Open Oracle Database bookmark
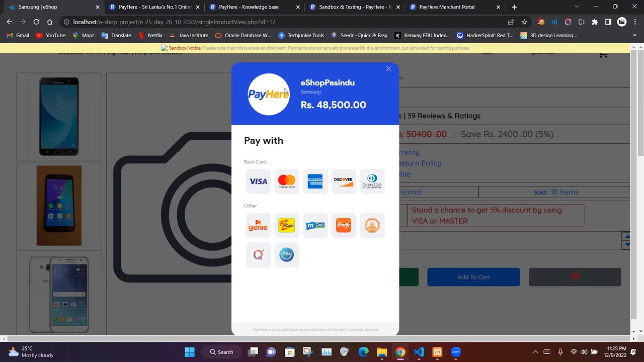Viewport: 644px width, 362px height. (243, 36)
